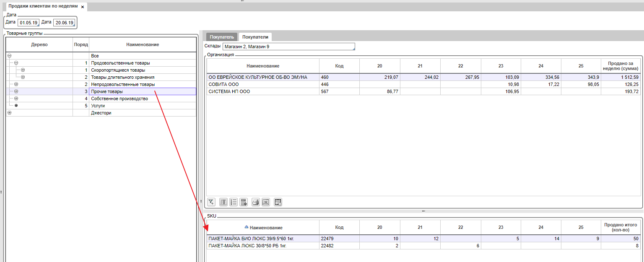Open the start date 01.05.19 picker
This screenshot has width=644, height=262.
tap(29, 23)
